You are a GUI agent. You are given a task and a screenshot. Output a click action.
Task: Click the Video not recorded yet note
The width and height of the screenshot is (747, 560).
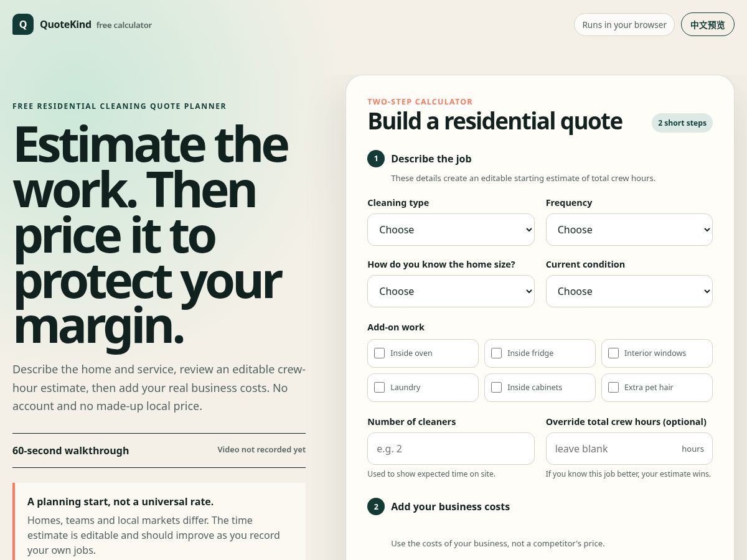[261, 449]
